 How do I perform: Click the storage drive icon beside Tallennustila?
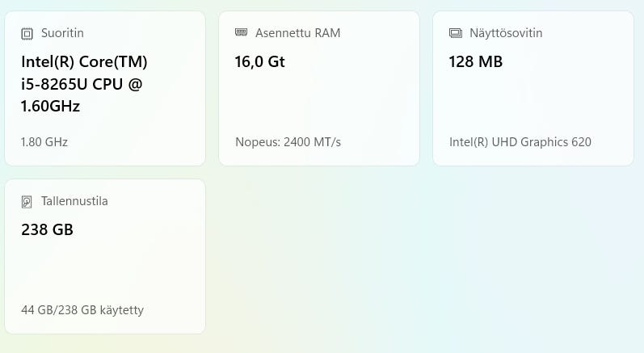[x=27, y=201]
